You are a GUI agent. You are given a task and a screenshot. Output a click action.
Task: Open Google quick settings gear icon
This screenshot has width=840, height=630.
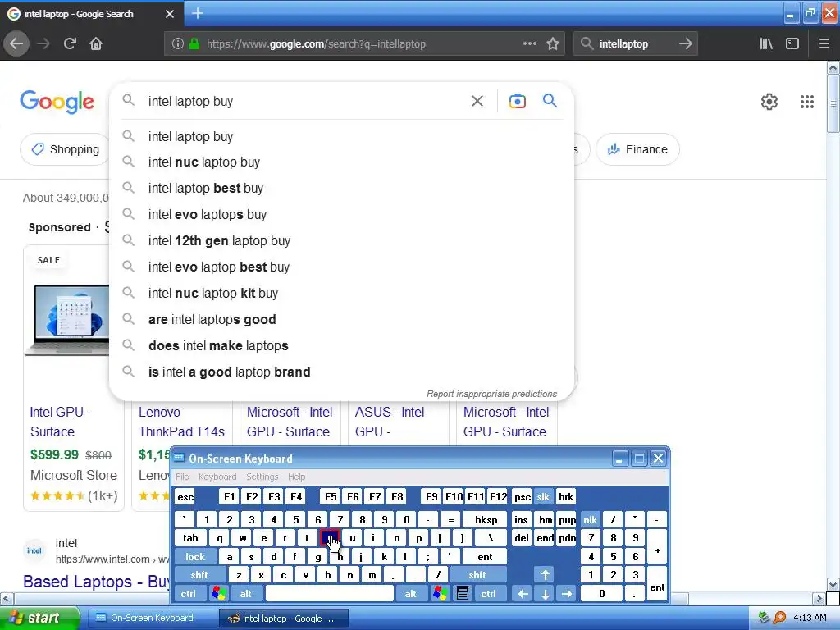(769, 101)
